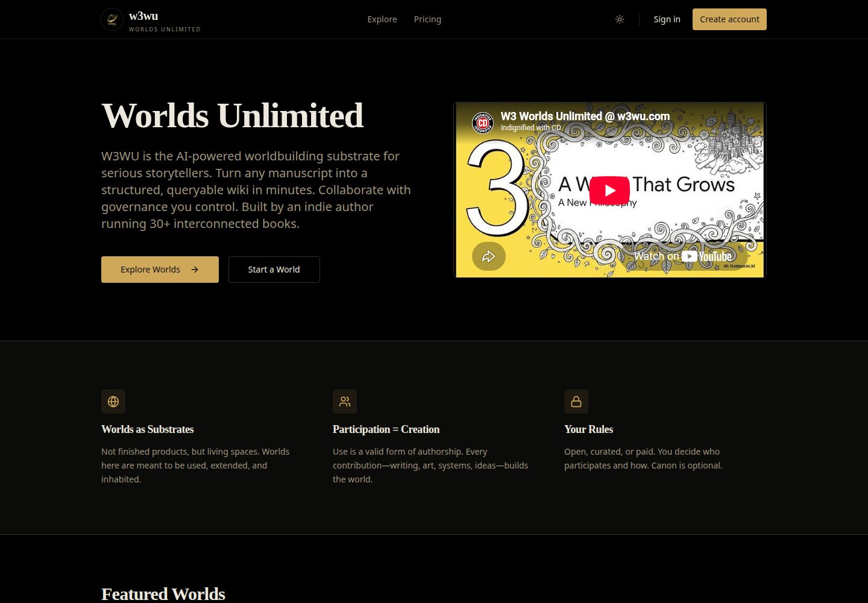
Task: Open the video title W3 Worlds Unlimited @ w3wu.com
Action: pyautogui.click(x=585, y=116)
